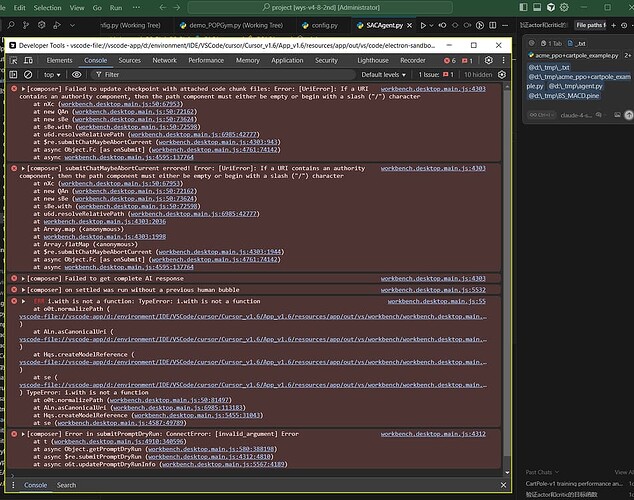
Task: Open DevTools settings gear
Action: pyautogui.click(x=488, y=60)
